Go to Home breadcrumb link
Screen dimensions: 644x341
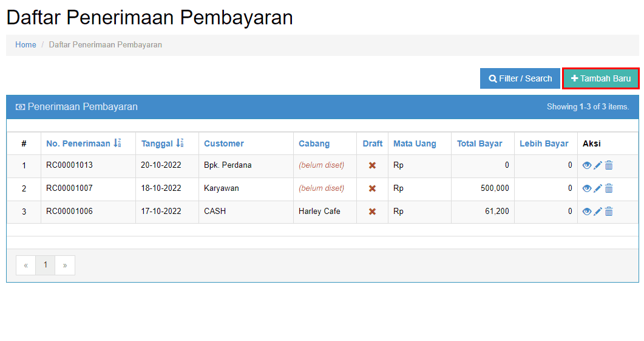[25, 45]
